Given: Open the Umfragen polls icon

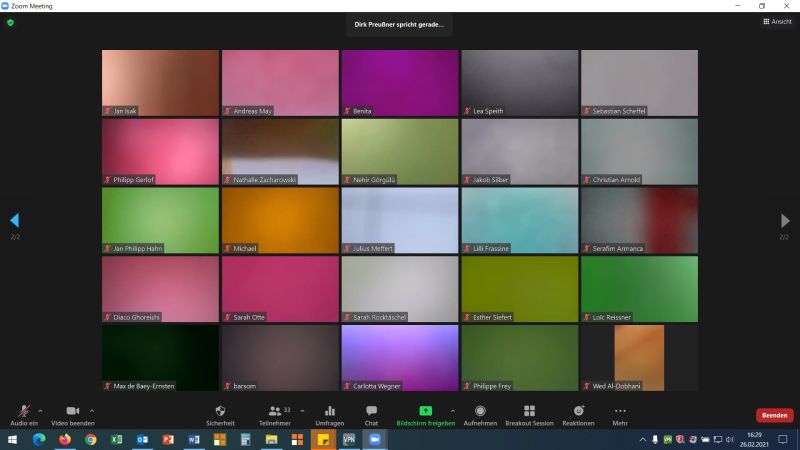Looking at the screenshot, I should [x=329, y=414].
